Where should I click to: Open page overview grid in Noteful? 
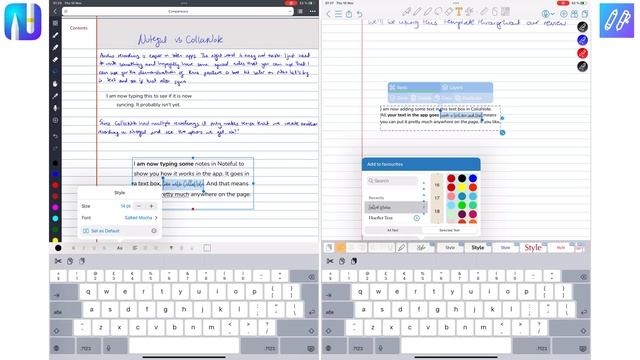[301, 11]
